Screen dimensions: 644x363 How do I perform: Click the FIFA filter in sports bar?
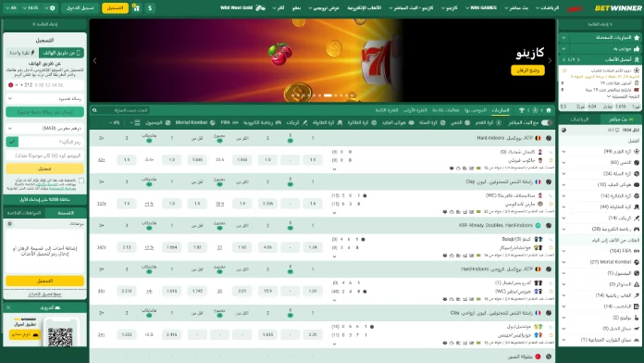[229, 122]
